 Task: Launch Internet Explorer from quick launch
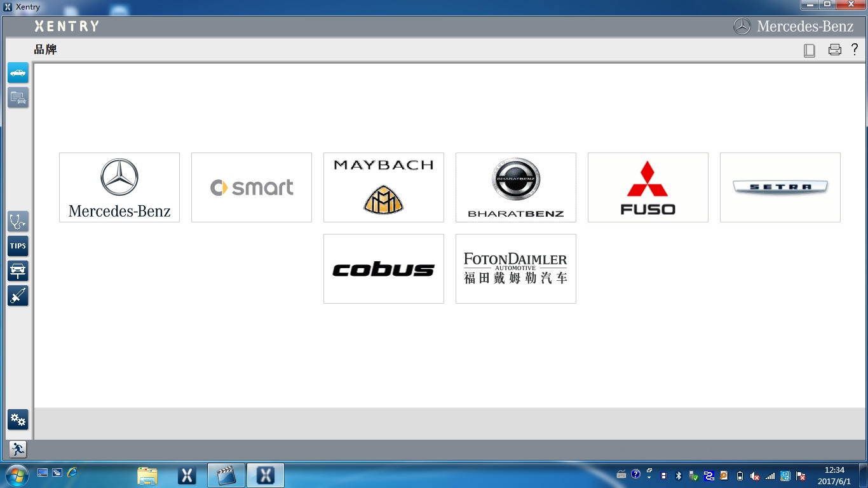72,473
